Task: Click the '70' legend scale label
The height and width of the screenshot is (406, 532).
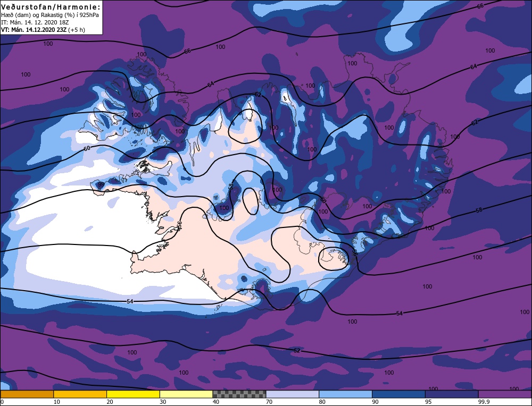Action: point(269,402)
